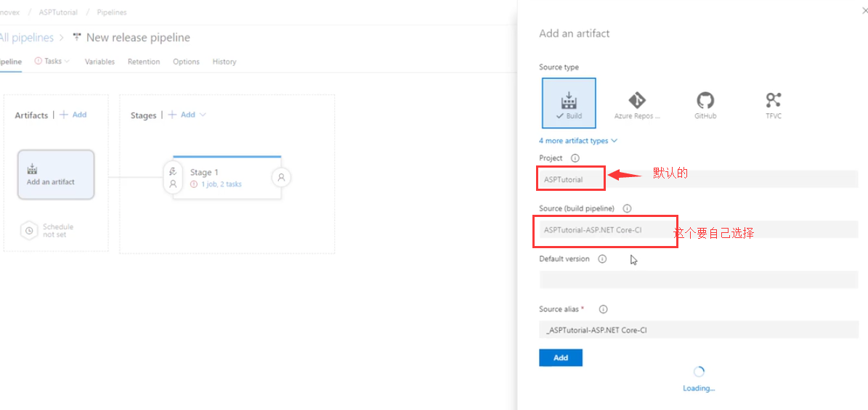Image resolution: width=868 pixels, height=410 pixels.
Task: Click the release pipeline icon beside title
Action: (x=77, y=38)
